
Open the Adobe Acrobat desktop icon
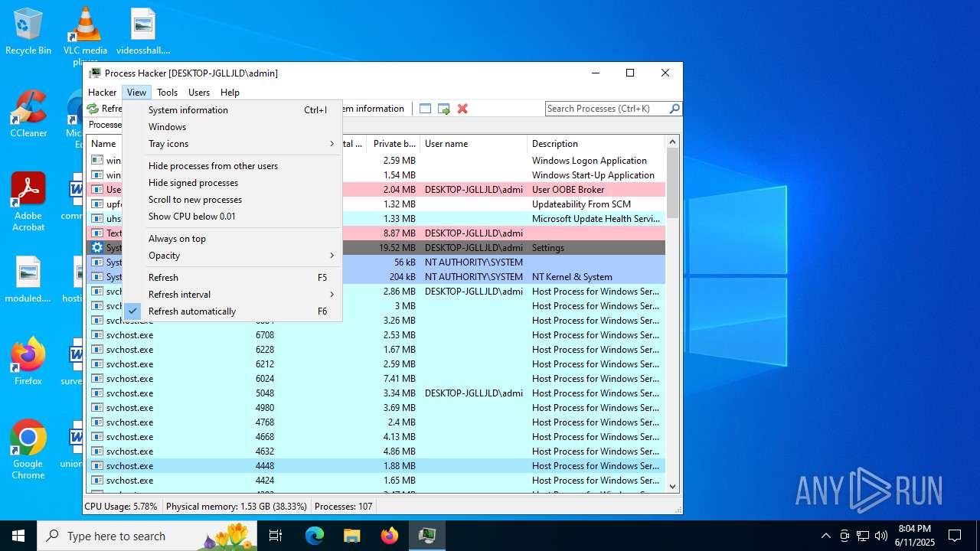28,201
